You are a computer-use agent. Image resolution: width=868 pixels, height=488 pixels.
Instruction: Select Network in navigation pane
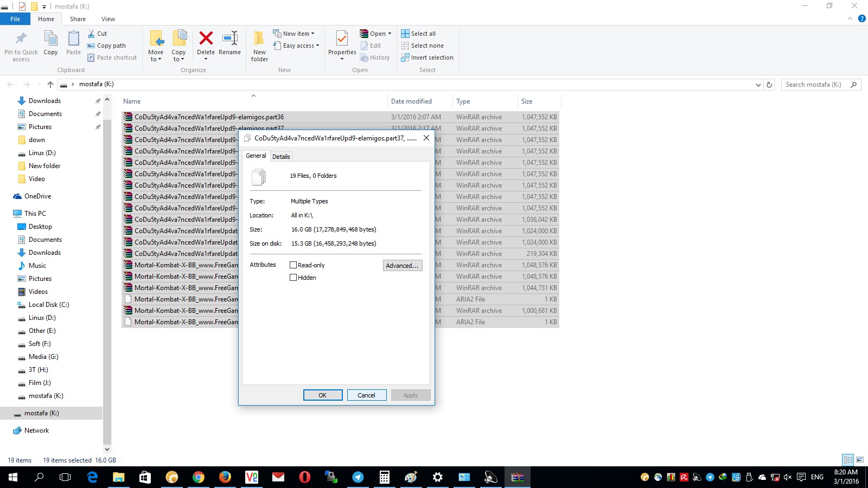[36, 431]
